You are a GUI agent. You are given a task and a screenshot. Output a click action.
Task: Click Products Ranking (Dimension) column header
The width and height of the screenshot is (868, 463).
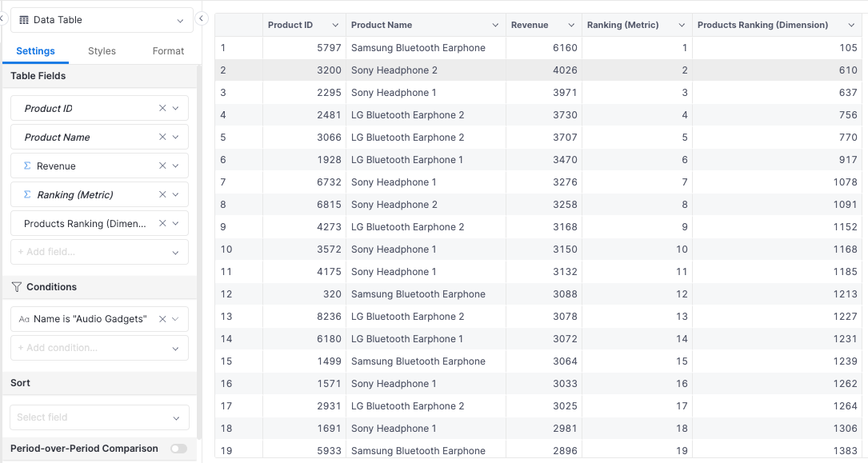click(x=778, y=25)
